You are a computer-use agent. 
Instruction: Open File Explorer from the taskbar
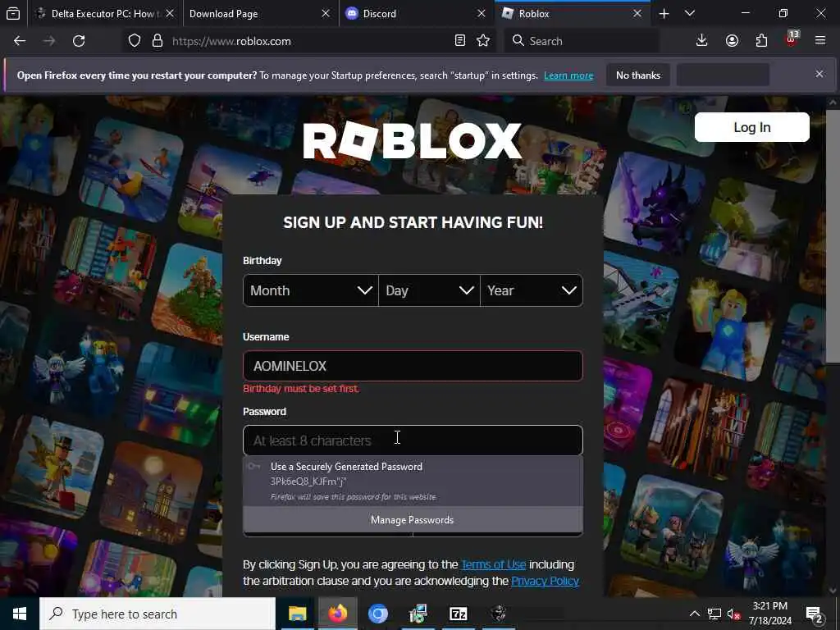point(297,614)
